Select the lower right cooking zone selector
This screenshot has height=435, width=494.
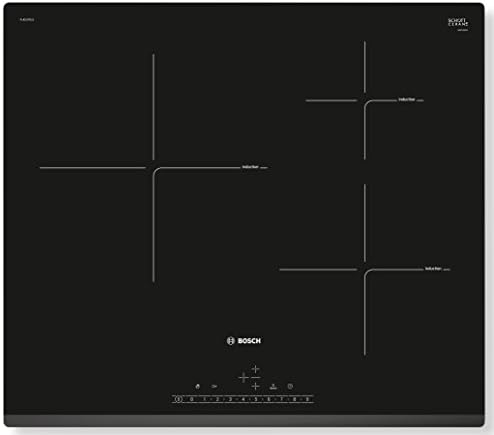tap(256, 386)
